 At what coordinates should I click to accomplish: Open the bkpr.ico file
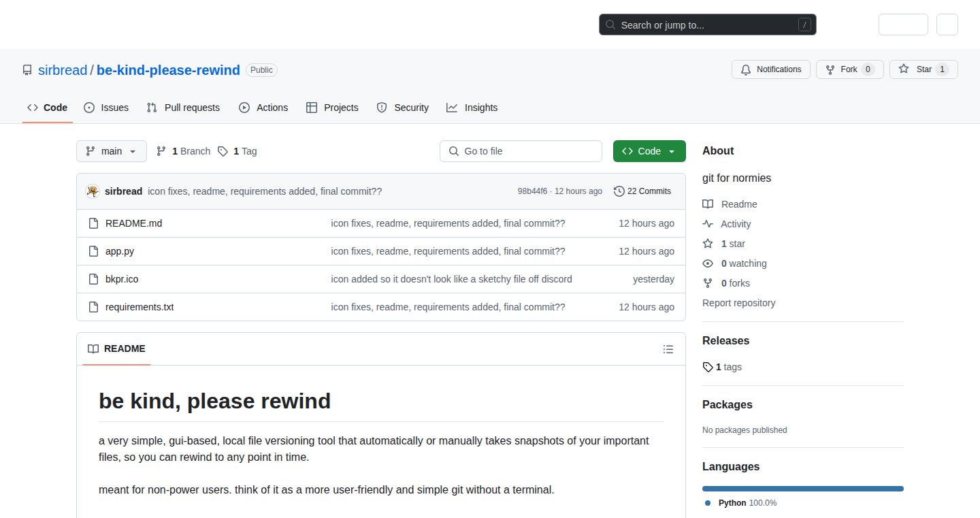click(x=122, y=279)
